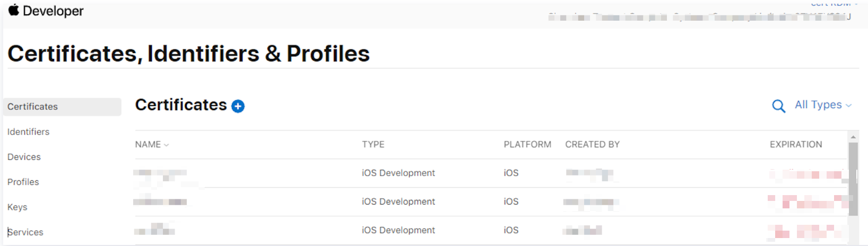Click the PLATFORM column header
Viewport: 868px width, 246px height.
click(x=527, y=145)
